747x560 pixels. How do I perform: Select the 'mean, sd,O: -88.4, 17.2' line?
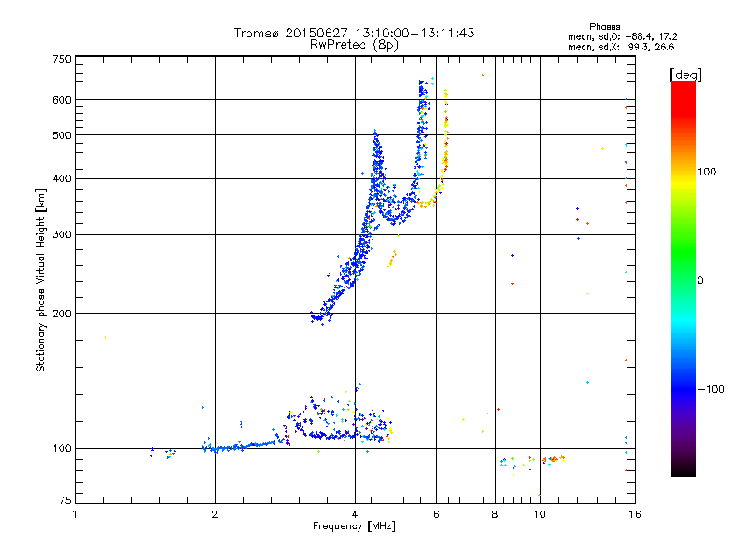[622, 36]
